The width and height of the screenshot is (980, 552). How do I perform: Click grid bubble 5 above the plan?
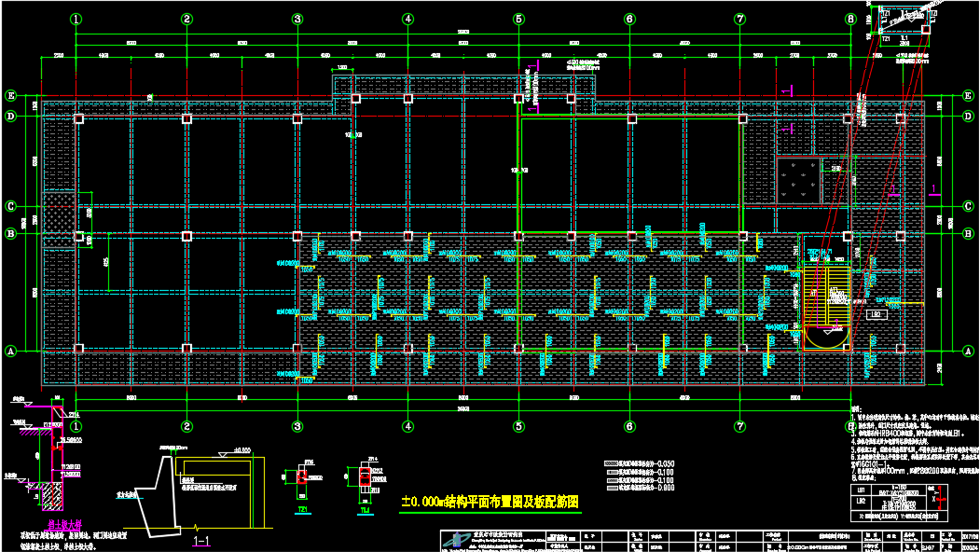coord(518,20)
